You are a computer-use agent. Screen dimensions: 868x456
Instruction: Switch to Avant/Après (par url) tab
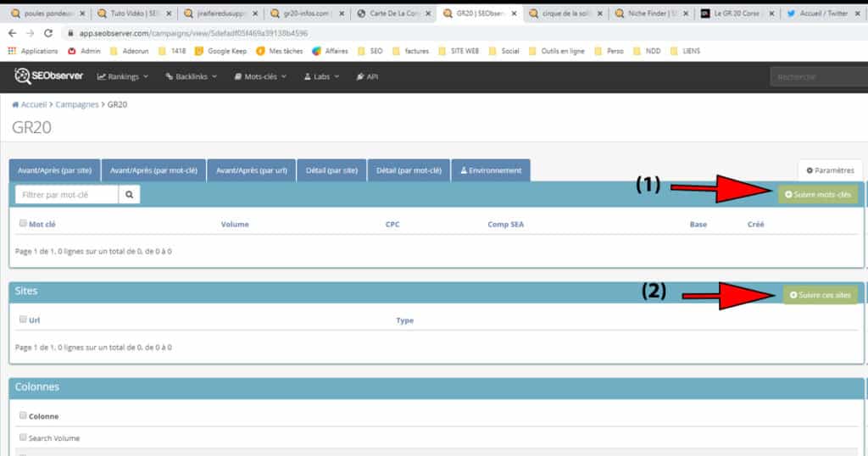[x=251, y=170]
